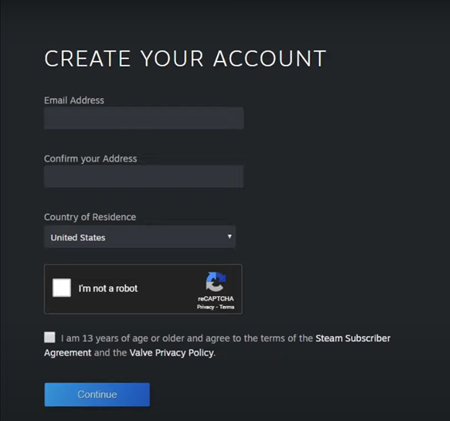450x421 pixels.
Task: Open the Country of Residence dropdown arrow
Action: 229,236
